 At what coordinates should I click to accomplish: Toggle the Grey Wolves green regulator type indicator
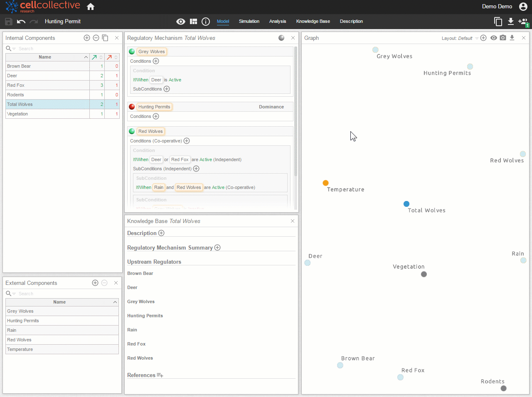pyautogui.click(x=132, y=51)
